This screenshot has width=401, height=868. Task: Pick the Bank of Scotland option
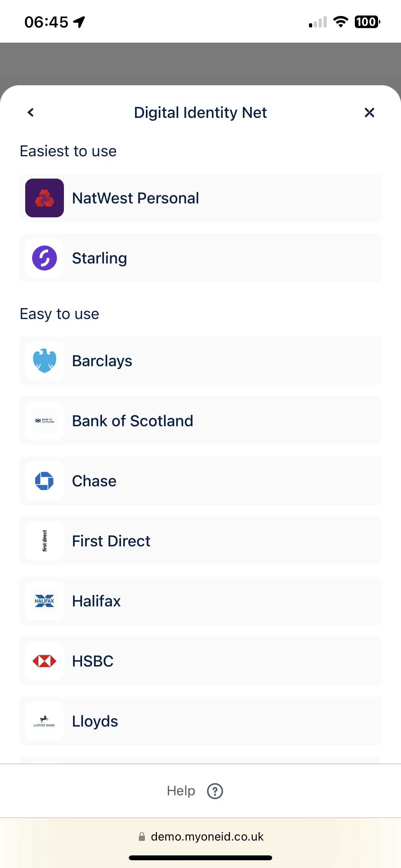point(133,421)
